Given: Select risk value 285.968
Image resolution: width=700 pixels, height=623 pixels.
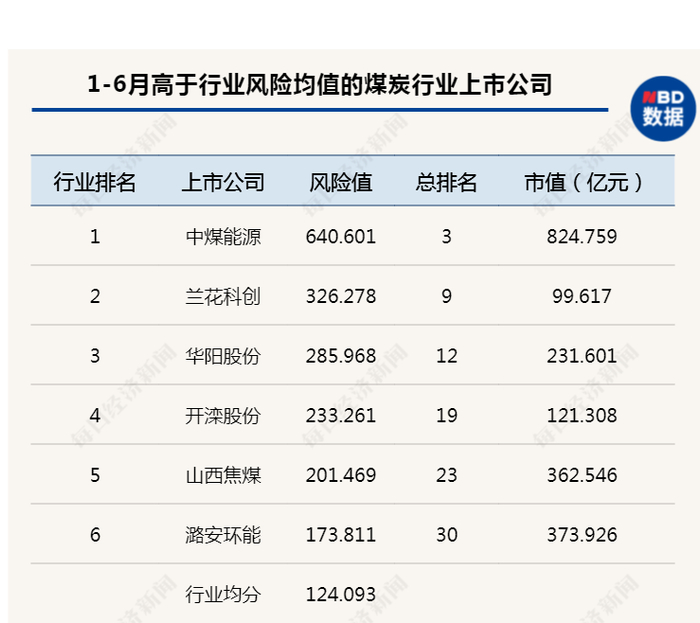Looking at the screenshot, I should click(341, 356).
